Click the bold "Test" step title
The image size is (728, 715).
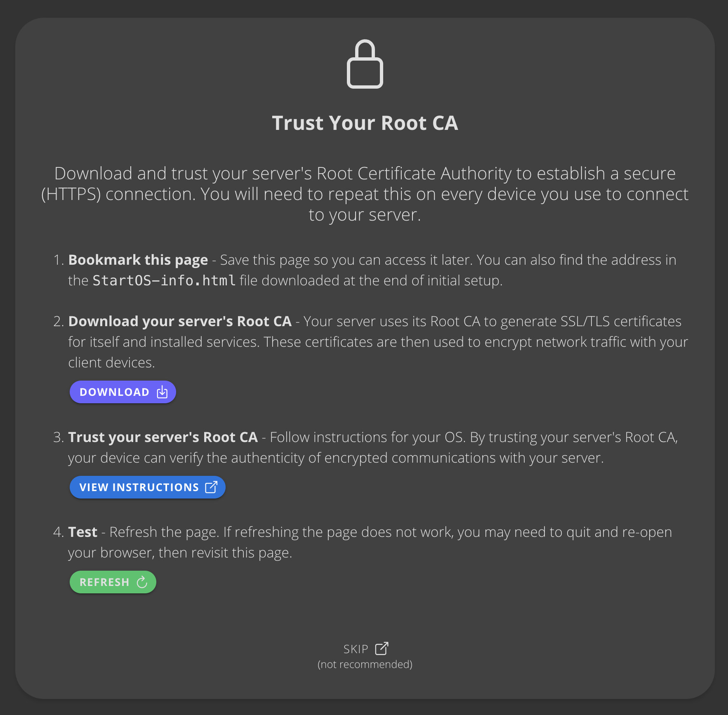pos(82,532)
